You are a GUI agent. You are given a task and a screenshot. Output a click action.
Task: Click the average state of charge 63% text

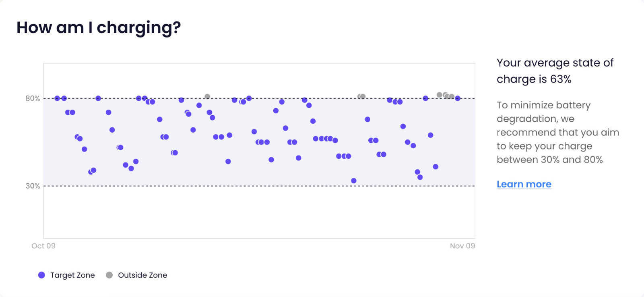[555, 71]
